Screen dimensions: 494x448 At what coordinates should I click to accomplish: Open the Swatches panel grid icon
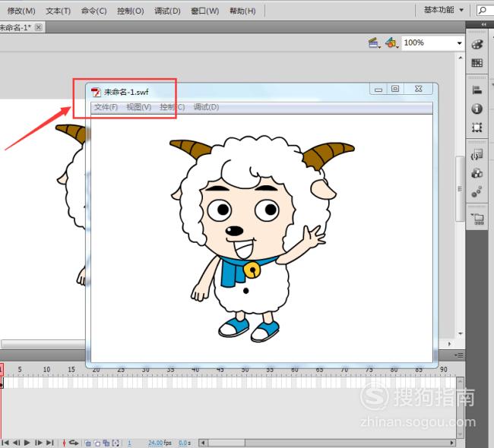coord(477,63)
